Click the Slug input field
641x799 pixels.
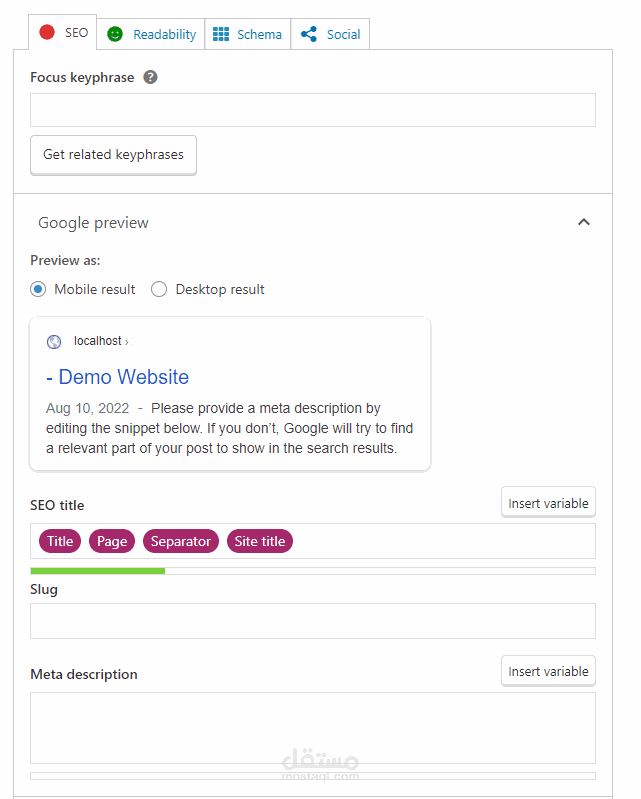point(312,620)
